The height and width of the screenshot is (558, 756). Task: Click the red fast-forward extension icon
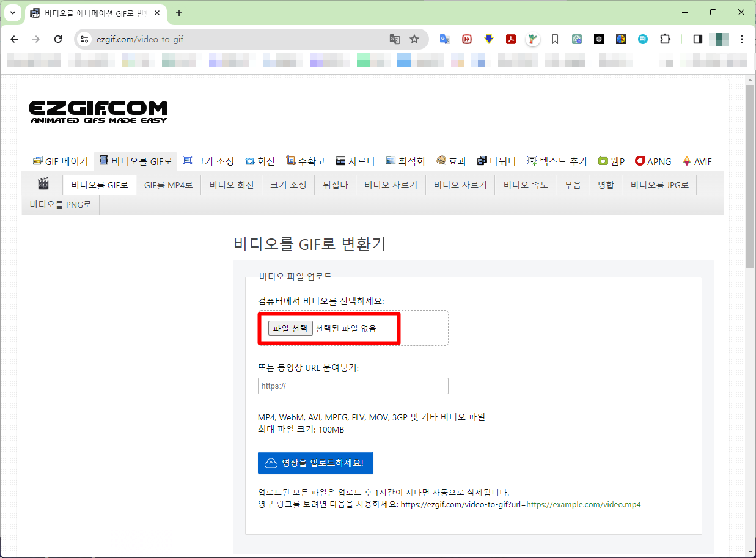(467, 39)
